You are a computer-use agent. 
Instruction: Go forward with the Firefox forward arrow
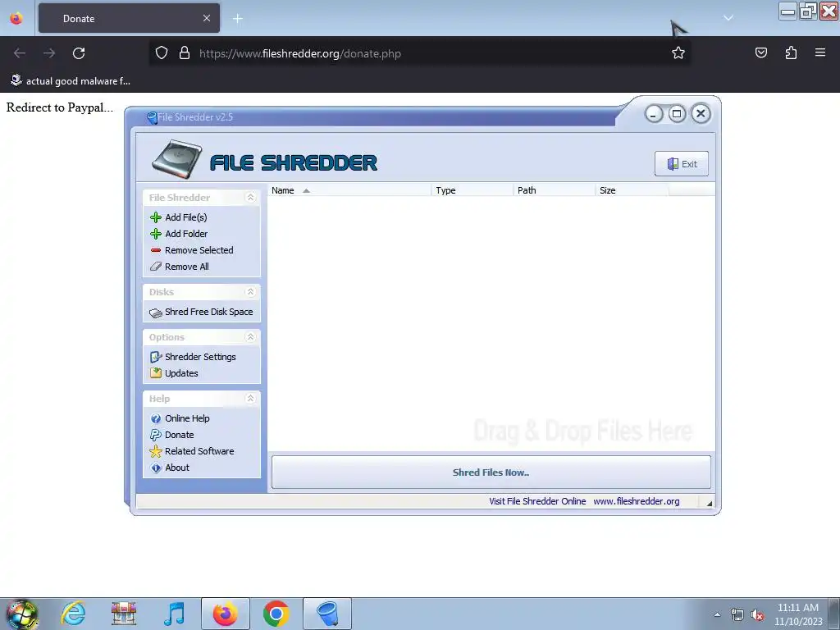pos(49,53)
